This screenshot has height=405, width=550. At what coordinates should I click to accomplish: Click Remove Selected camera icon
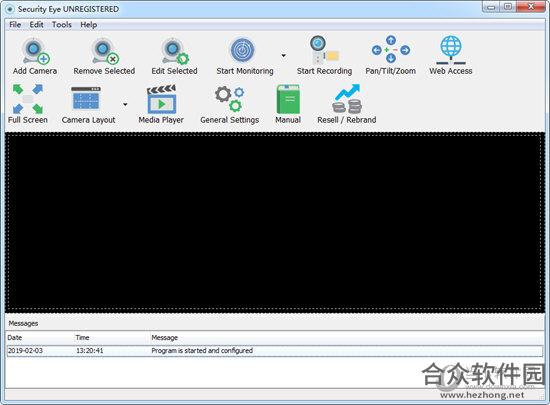[105, 51]
